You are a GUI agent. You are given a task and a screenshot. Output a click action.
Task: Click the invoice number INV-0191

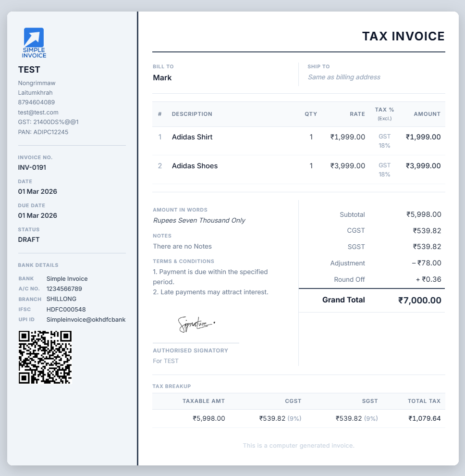pyautogui.click(x=32, y=167)
